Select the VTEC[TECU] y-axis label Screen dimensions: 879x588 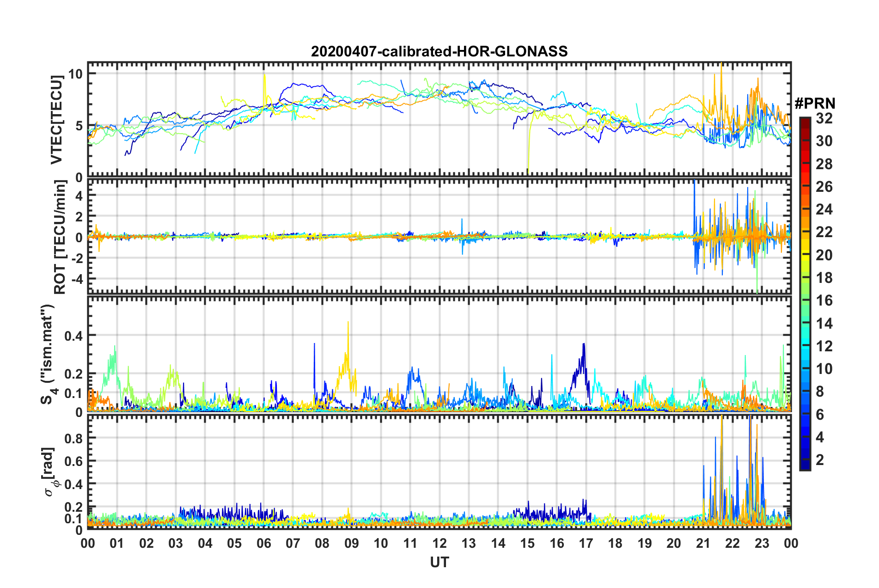click(x=56, y=120)
